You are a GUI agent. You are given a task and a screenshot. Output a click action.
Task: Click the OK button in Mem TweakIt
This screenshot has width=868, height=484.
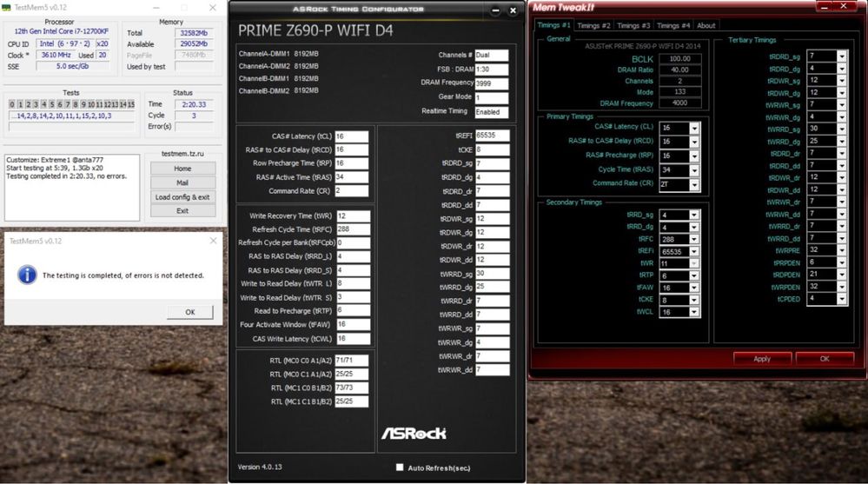[825, 359]
